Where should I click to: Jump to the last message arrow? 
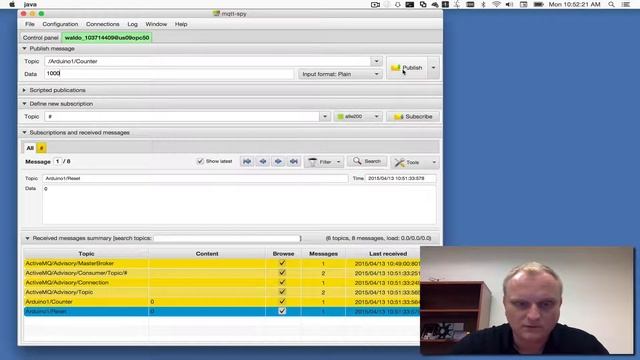click(x=293, y=162)
